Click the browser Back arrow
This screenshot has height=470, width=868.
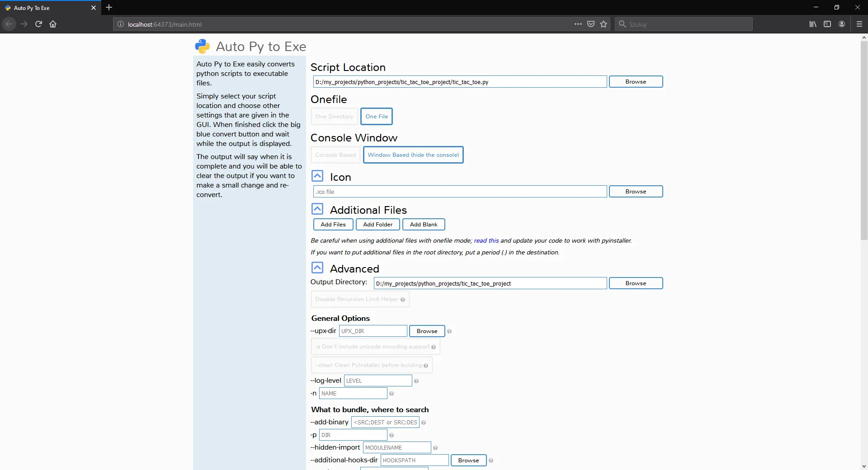point(9,24)
